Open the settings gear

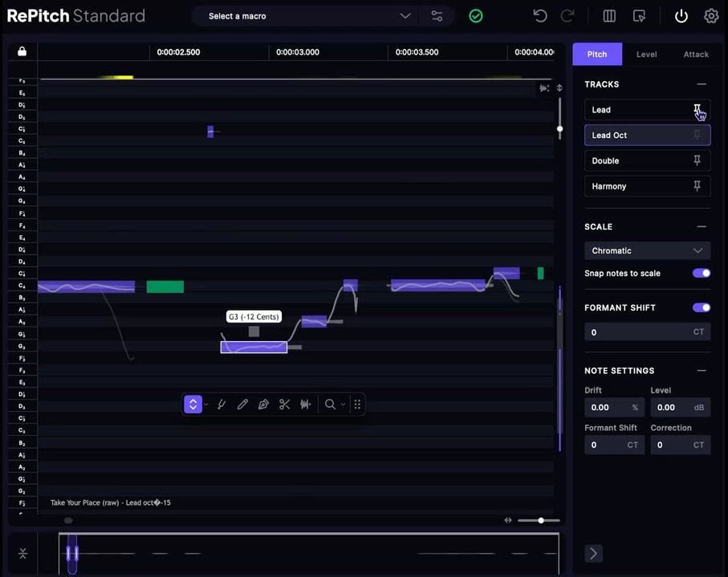click(x=711, y=16)
